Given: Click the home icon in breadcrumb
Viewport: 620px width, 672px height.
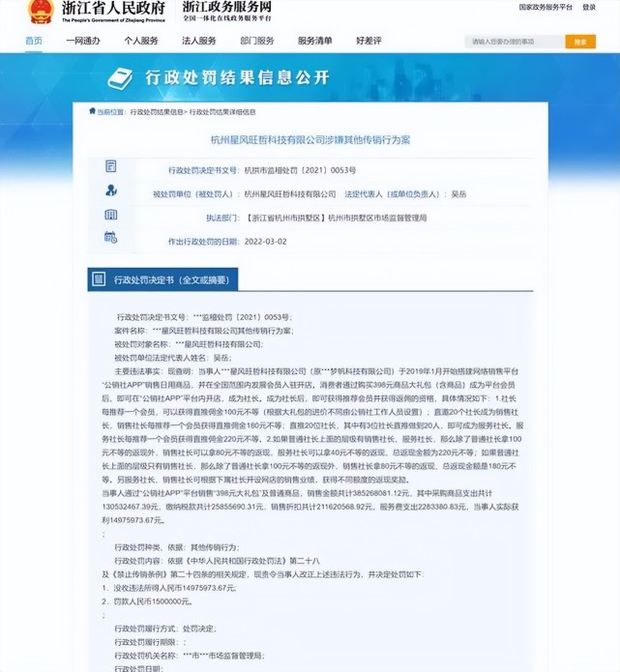Looking at the screenshot, I should [92, 111].
